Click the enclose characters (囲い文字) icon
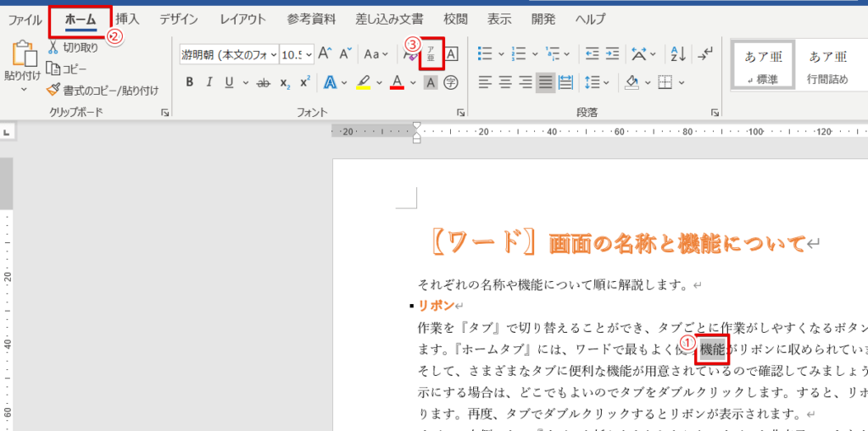 [451, 82]
